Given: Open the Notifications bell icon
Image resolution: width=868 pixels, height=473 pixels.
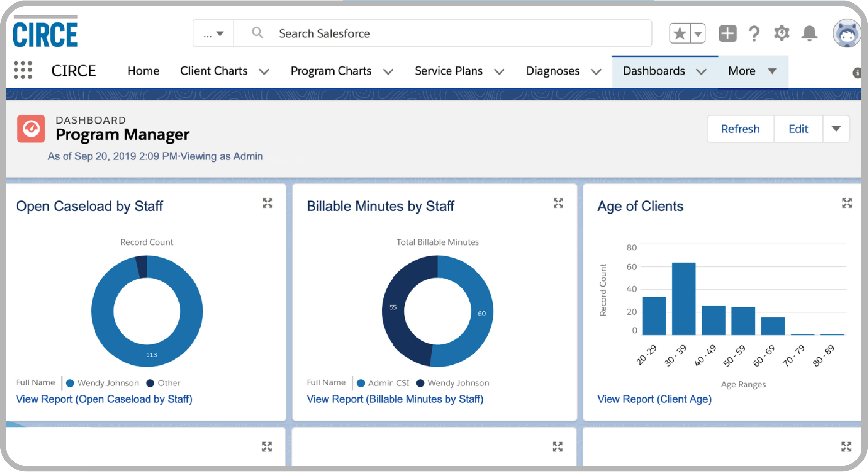Looking at the screenshot, I should tap(809, 33).
